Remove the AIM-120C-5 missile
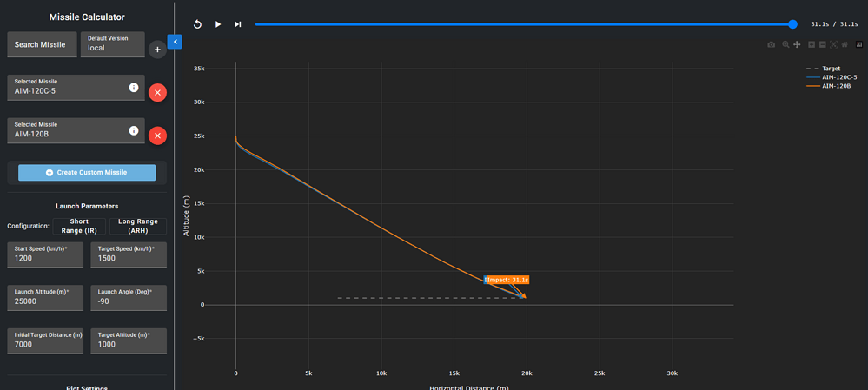This screenshot has height=390, width=868. tap(157, 92)
